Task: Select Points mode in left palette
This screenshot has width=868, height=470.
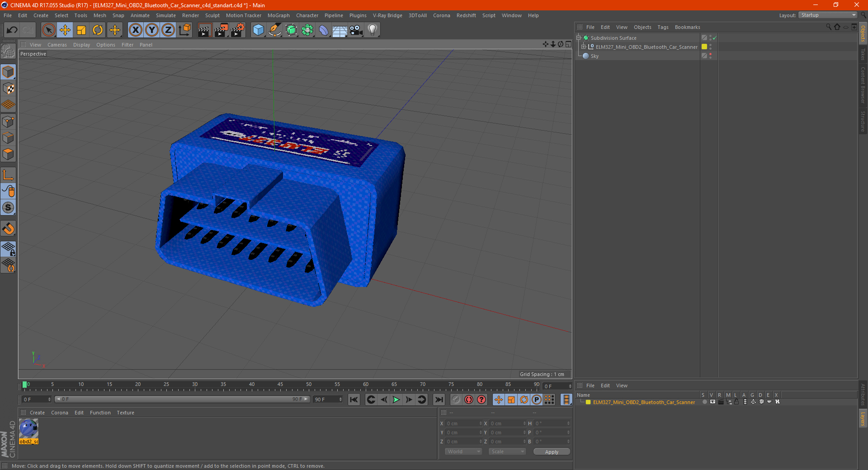Action: click(x=8, y=122)
